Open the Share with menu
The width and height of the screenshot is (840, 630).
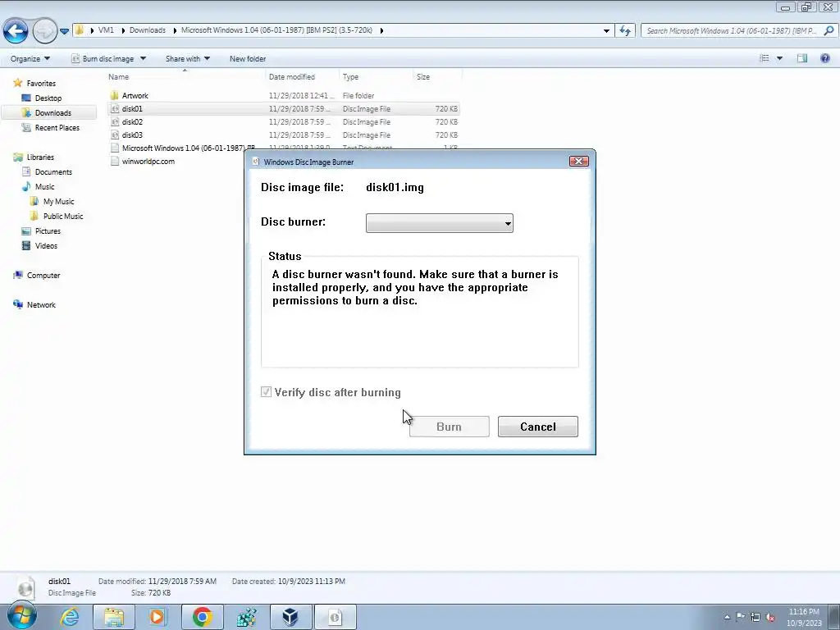click(x=188, y=58)
